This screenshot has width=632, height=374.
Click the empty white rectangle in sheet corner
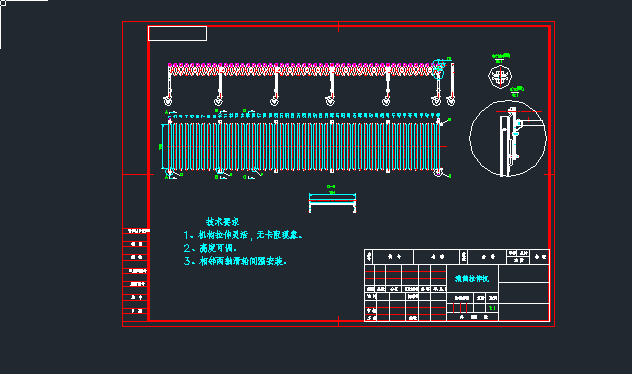[x=178, y=33]
